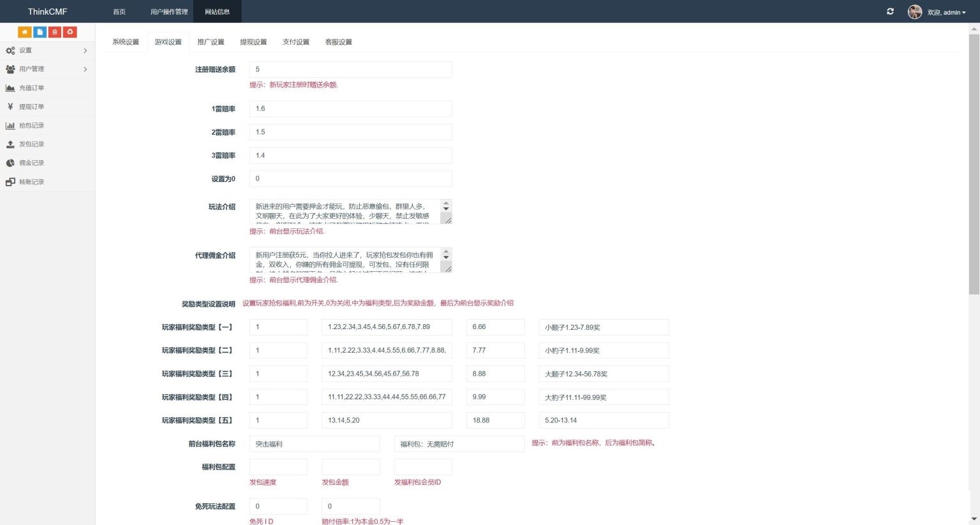The image size is (980, 525).
Task: Open the 支付设置 tab
Action: coord(296,42)
